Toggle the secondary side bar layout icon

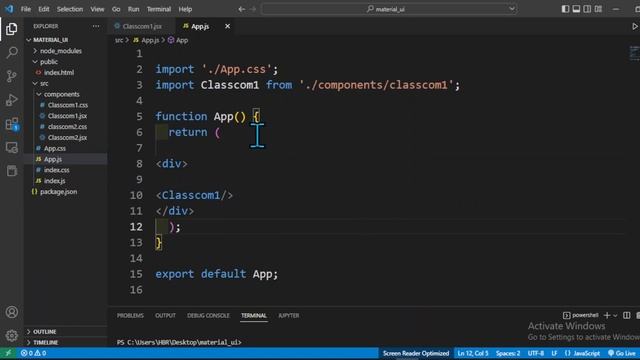click(x=587, y=9)
